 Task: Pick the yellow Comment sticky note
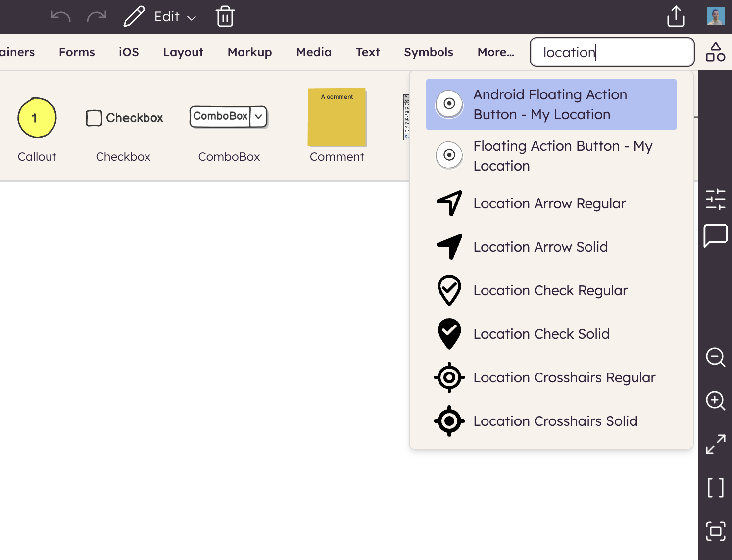click(337, 117)
